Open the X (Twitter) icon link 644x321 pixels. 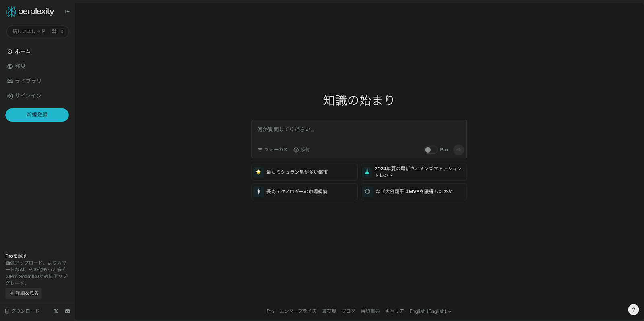[x=56, y=311]
